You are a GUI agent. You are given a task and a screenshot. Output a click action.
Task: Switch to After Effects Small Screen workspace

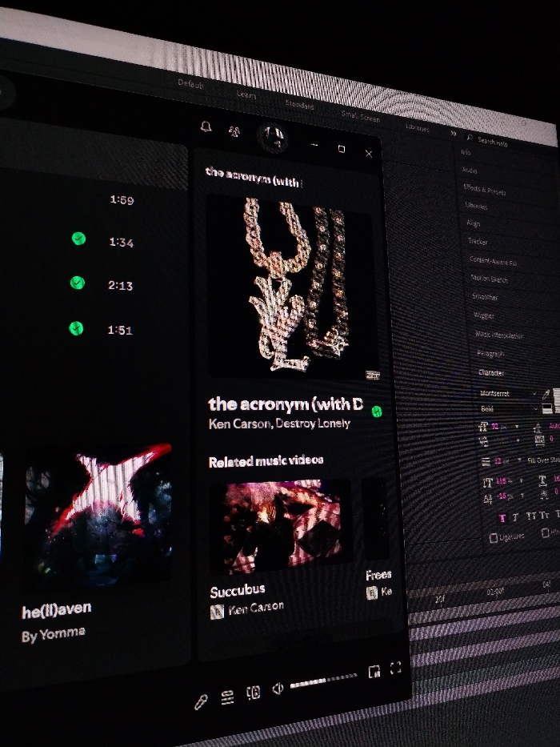[361, 116]
